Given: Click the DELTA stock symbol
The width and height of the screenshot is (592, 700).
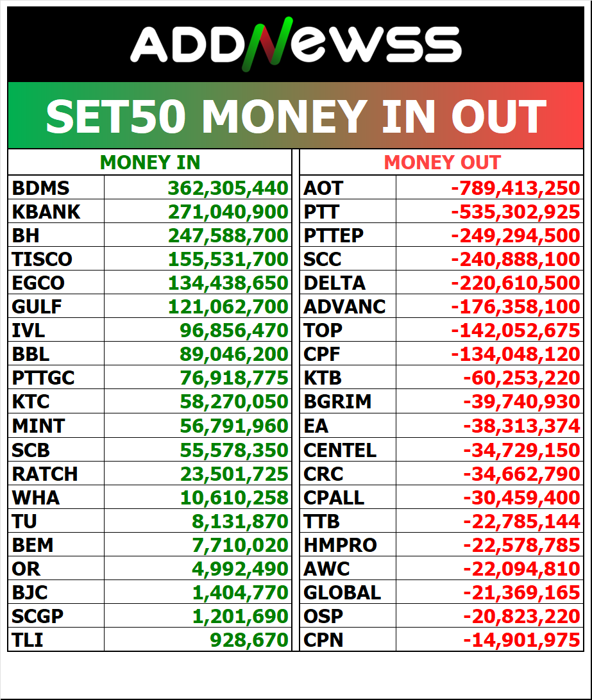Looking at the screenshot, I should pyautogui.click(x=335, y=283).
